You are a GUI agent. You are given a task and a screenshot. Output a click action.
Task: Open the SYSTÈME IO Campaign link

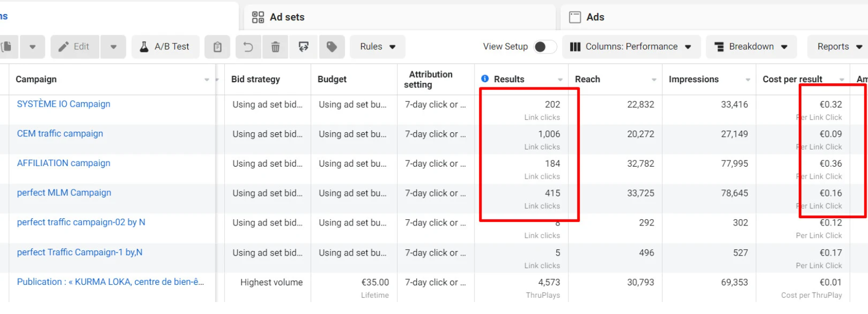pos(63,104)
